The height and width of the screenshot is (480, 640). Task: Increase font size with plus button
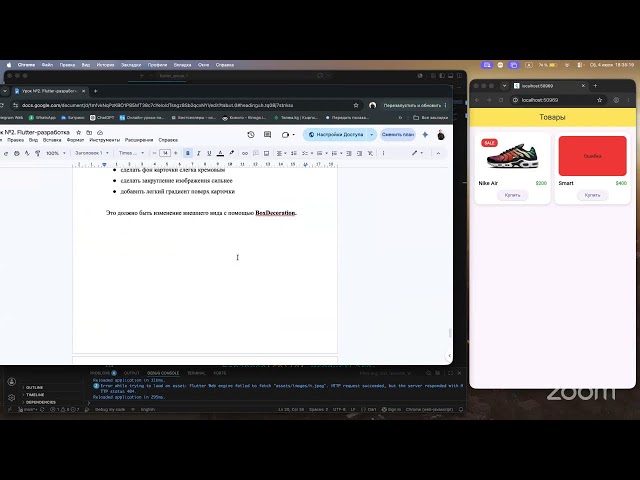tap(176, 153)
